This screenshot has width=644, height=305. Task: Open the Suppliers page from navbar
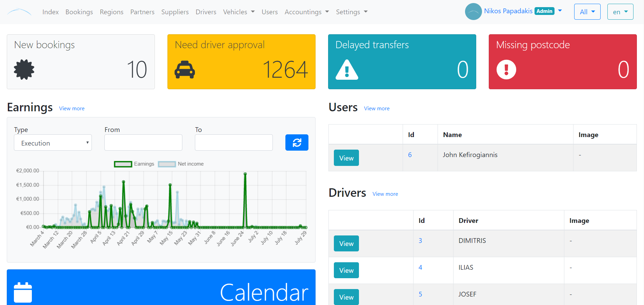click(175, 12)
